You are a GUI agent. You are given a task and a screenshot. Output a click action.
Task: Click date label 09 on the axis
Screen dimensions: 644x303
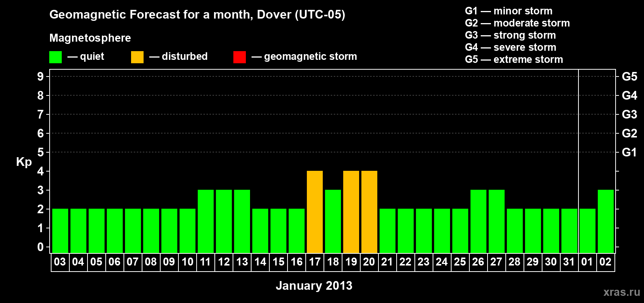169,262
